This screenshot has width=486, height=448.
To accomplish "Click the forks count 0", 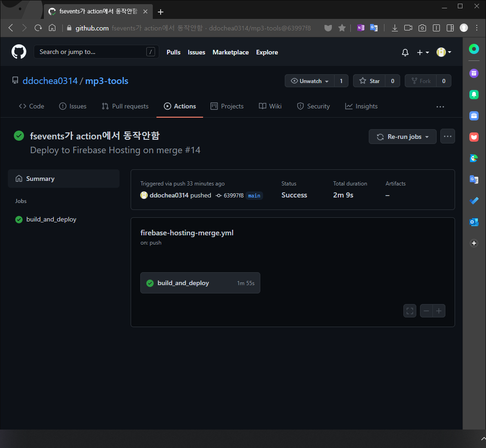I will click(x=444, y=81).
